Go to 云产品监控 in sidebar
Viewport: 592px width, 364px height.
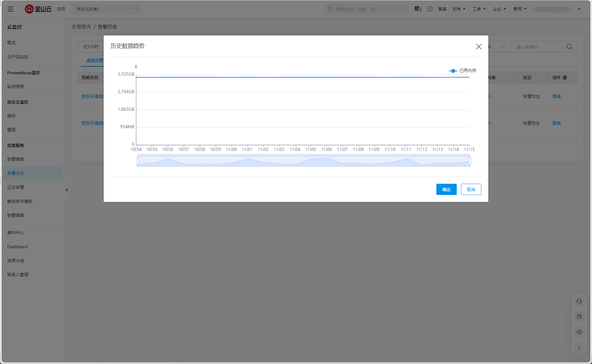pyautogui.click(x=18, y=57)
